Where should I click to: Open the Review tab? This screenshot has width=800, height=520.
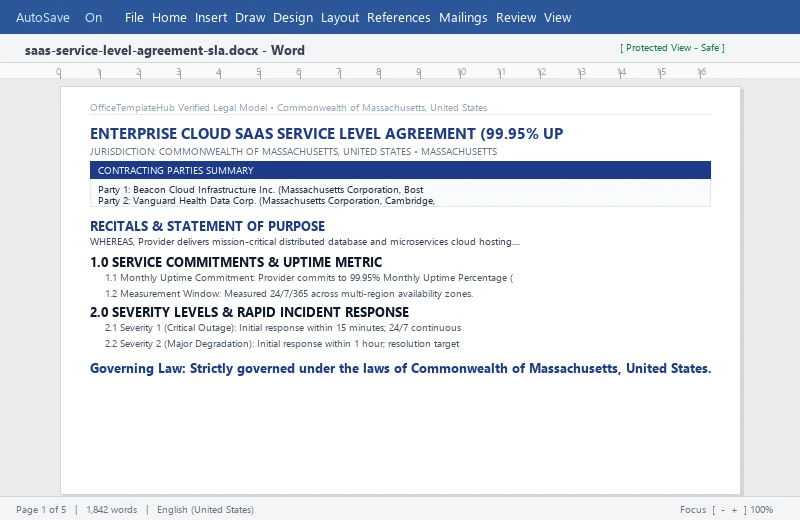click(x=516, y=17)
